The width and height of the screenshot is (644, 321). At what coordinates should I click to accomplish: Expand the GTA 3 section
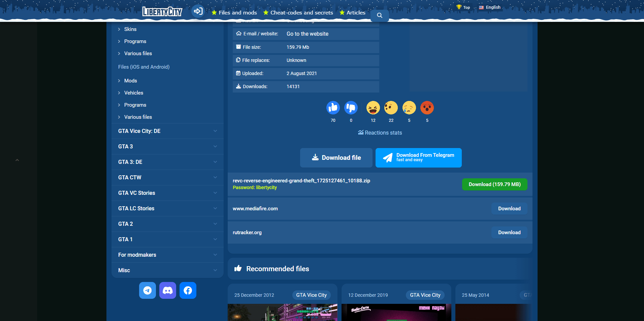(167, 147)
